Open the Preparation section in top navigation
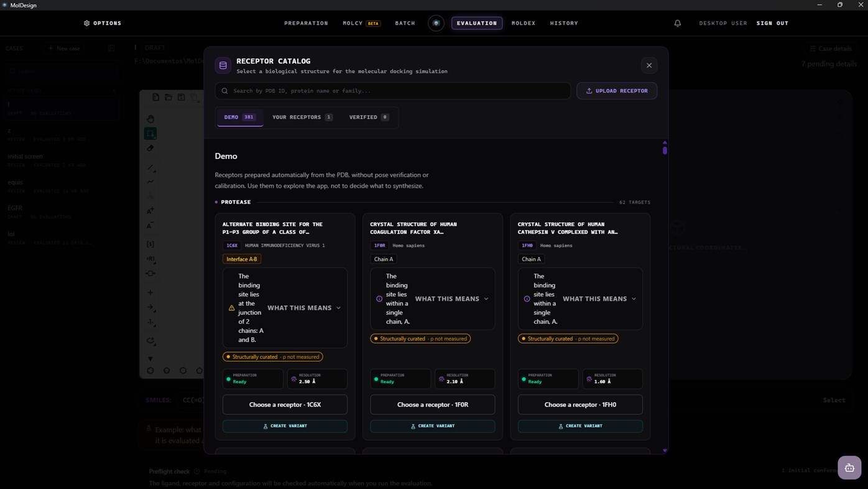 [306, 23]
